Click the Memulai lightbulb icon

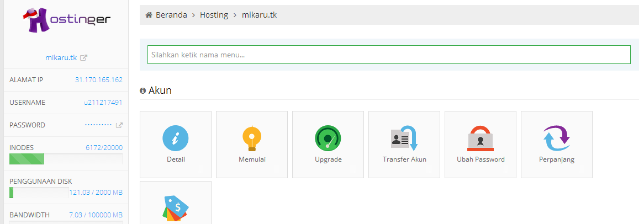(x=252, y=138)
